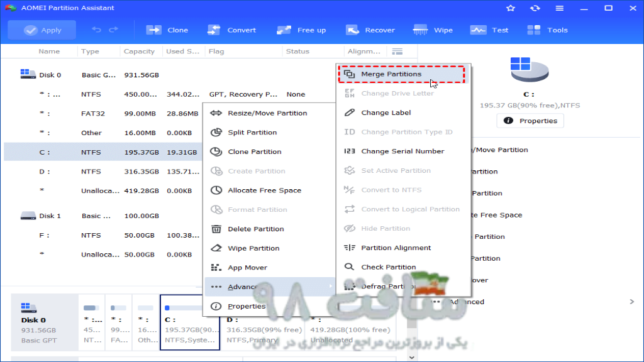
Task: Open the Clone toolbar option
Action: coord(167,30)
